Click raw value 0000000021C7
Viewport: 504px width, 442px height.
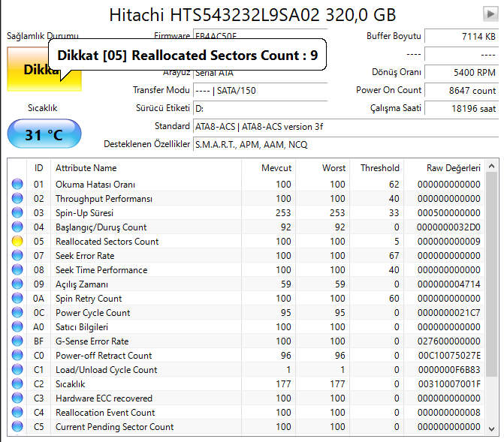coord(448,312)
